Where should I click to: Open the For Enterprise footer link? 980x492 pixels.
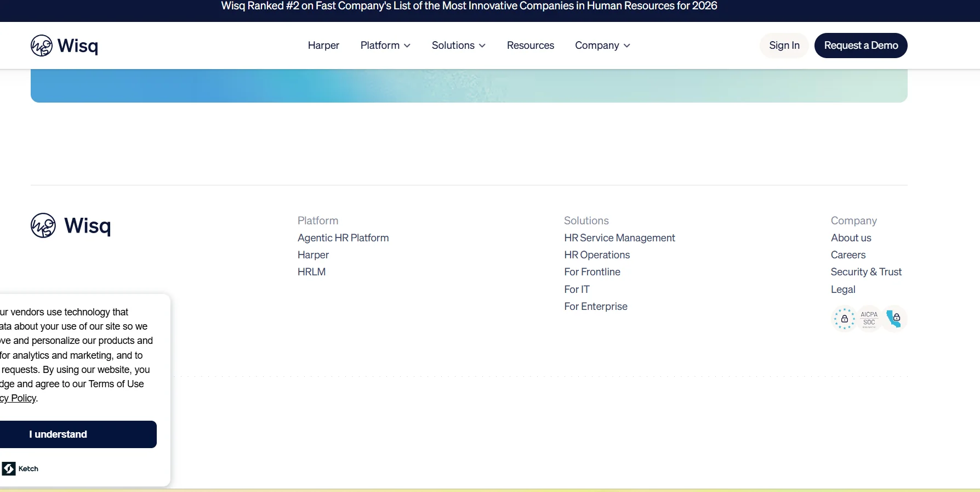[x=596, y=307]
